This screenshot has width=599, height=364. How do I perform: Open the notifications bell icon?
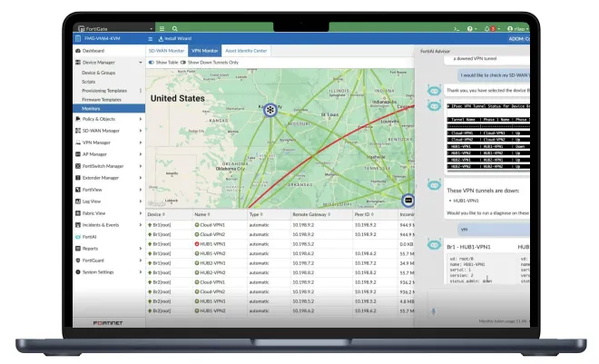[x=486, y=29]
